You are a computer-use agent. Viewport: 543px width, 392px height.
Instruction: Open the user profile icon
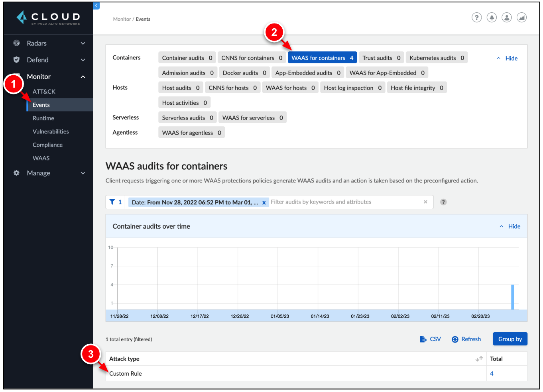(507, 18)
